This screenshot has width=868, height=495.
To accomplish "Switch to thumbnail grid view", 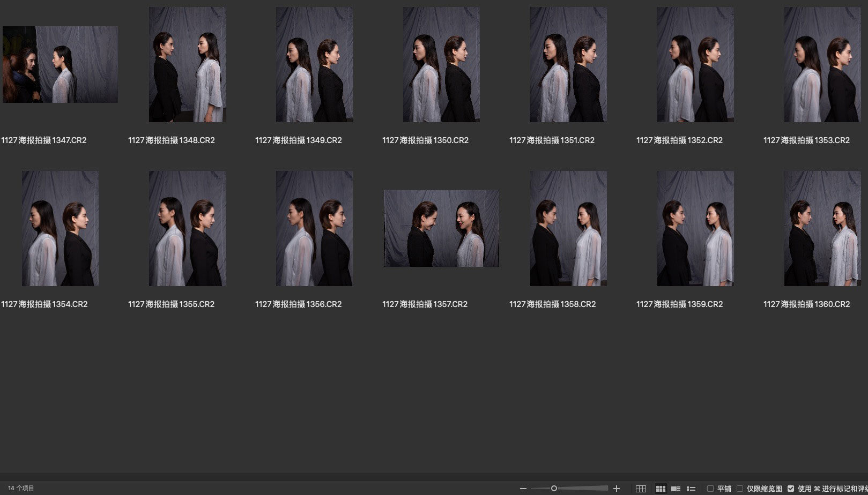I will 661,489.
